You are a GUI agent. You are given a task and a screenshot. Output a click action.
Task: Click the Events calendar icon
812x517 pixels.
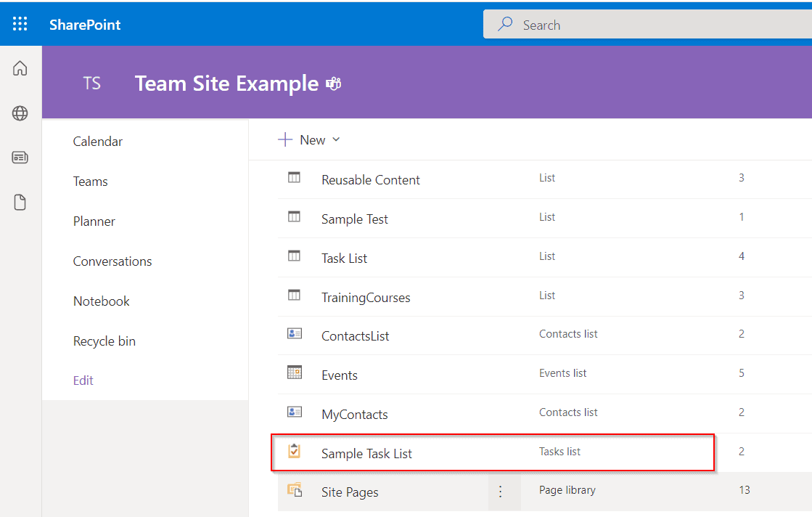[x=295, y=373]
